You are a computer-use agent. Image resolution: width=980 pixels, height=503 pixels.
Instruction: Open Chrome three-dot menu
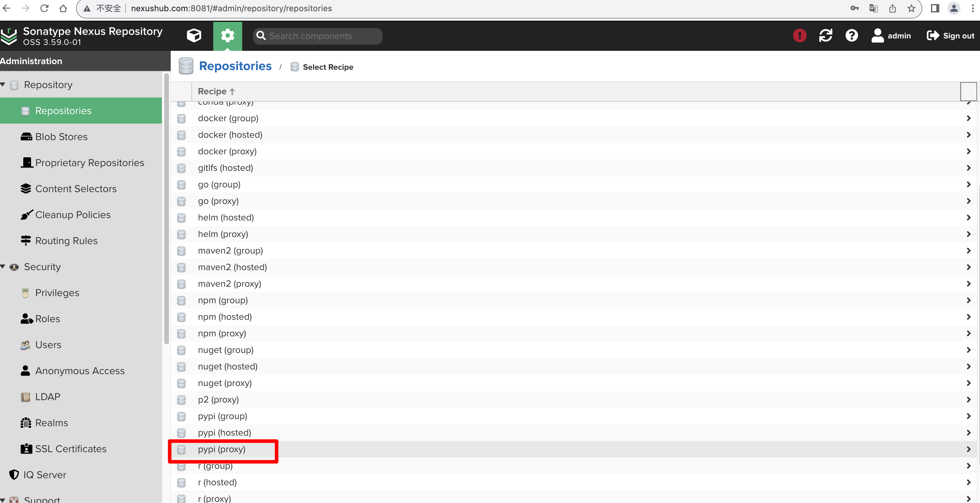coord(973,8)
